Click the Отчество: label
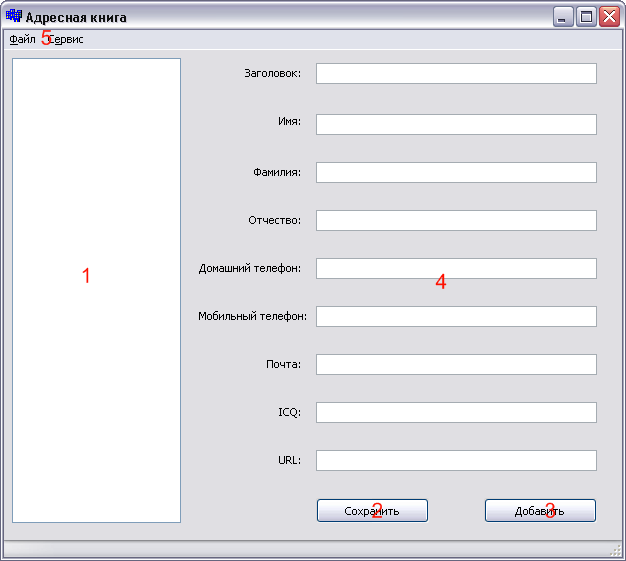The image size is (626, 561). point(275,220)
